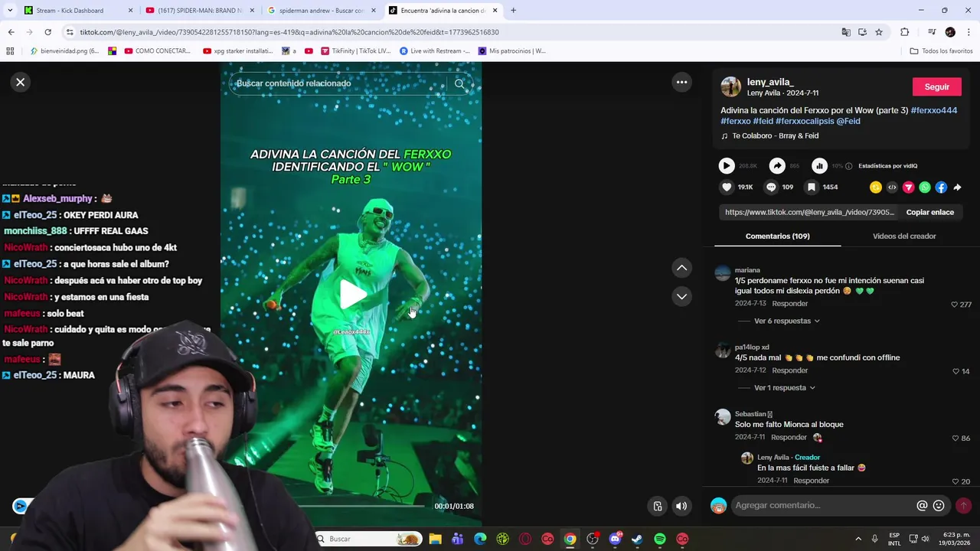Screen dimensions: 980x551
Task: Open emoji picker for comment
Action: pos(939,505)
